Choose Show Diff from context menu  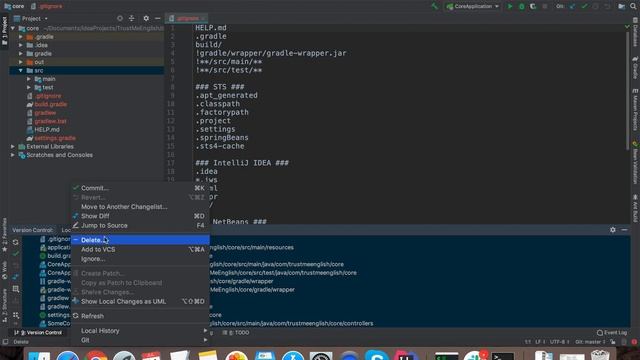pyautogui.click(x=140, y=216)
